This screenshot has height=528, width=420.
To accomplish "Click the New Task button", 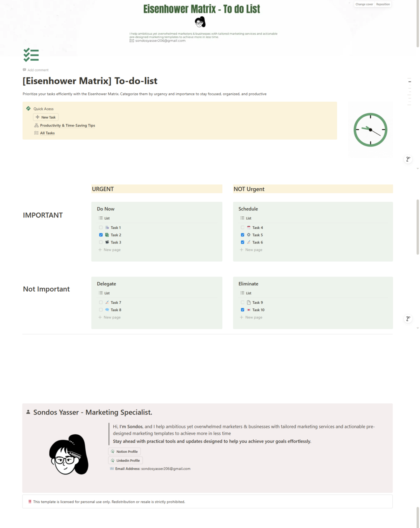I will pyautogui.click(x=46, y=117).
